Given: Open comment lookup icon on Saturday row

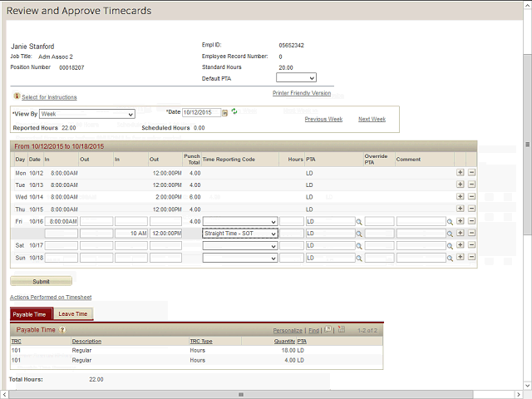Looking at the screenshot, I should pyautogui.click(x=450, y=246).
